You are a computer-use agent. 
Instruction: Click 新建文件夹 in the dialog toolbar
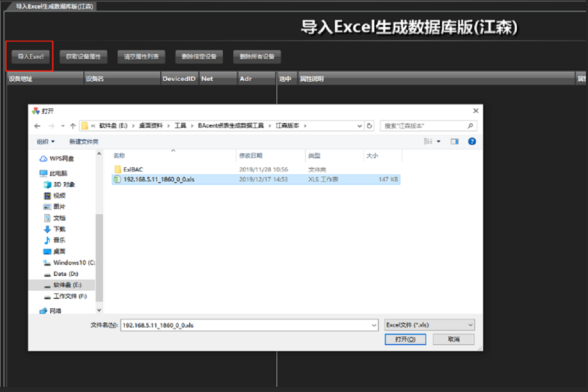coord(84,142)
